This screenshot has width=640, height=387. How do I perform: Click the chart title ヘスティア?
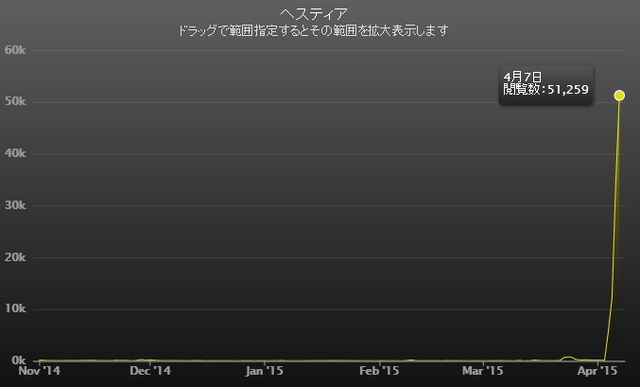(313, 14)
